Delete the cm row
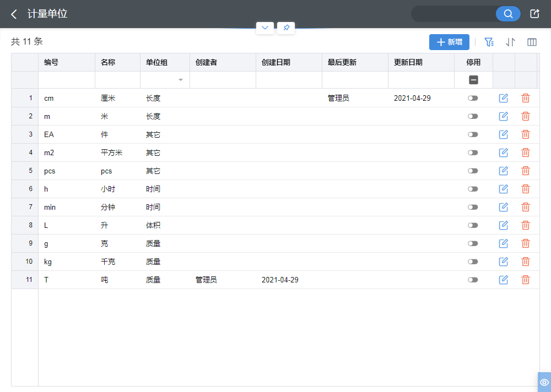The image size is (551, 392). 525,98
